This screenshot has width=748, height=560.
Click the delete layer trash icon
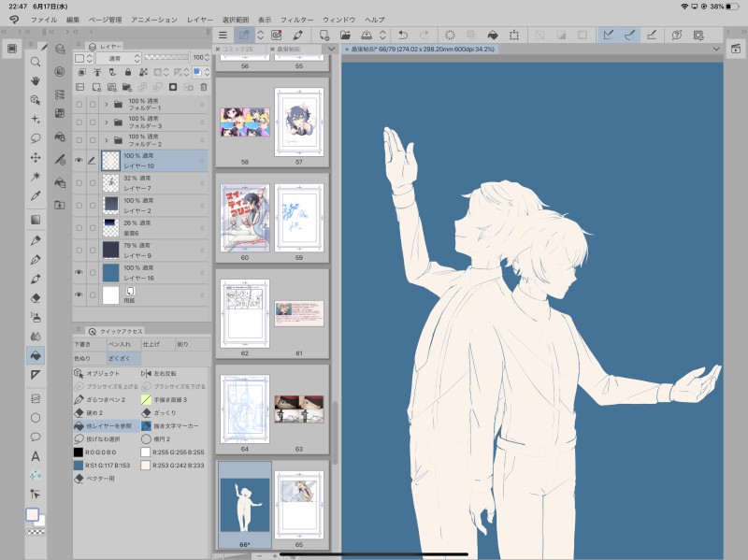[202, 87]
